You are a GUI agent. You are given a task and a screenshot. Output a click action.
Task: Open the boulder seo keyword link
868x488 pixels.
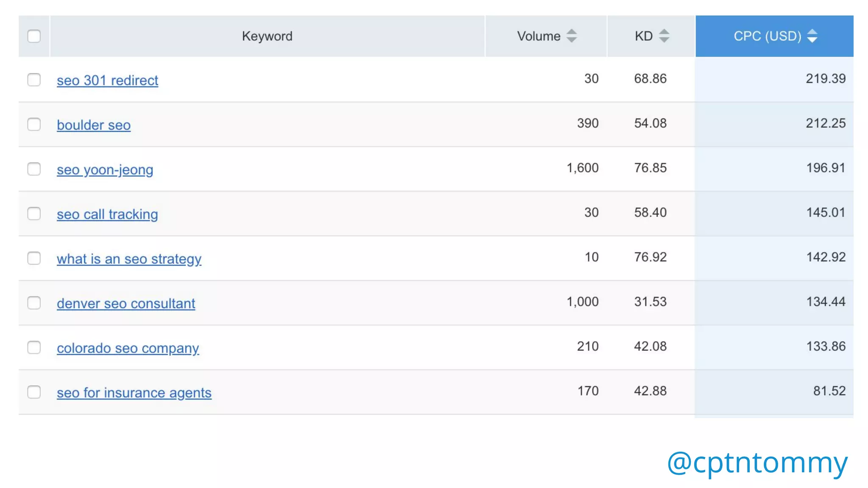(94, 125)
